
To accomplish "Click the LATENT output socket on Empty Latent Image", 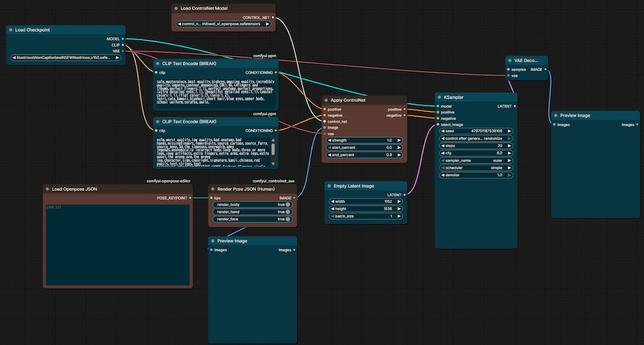I will click(x=404, y=195).
